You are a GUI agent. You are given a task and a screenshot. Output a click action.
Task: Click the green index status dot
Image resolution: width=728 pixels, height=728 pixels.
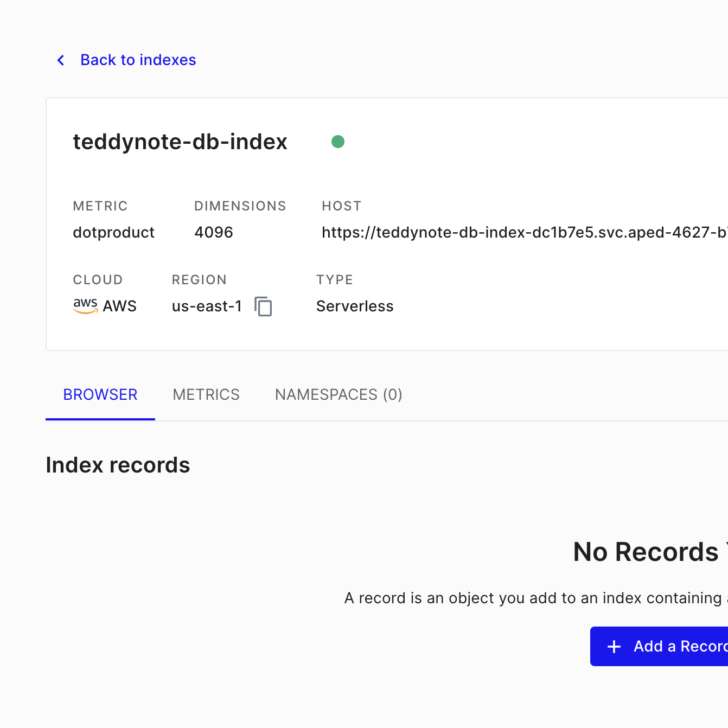point(338,142)
